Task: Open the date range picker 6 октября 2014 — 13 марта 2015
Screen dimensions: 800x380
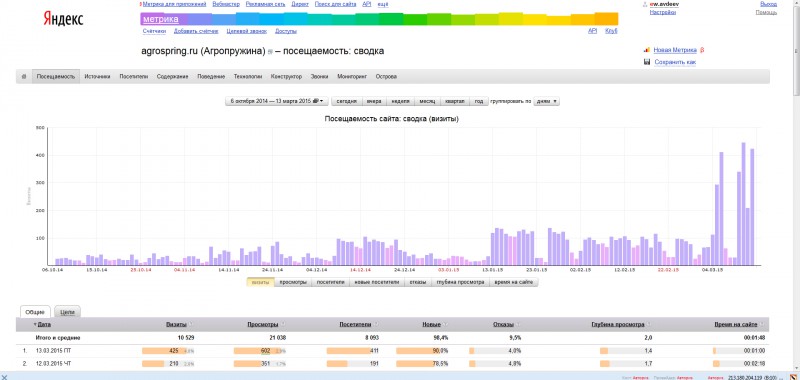Action: [277, 102]
